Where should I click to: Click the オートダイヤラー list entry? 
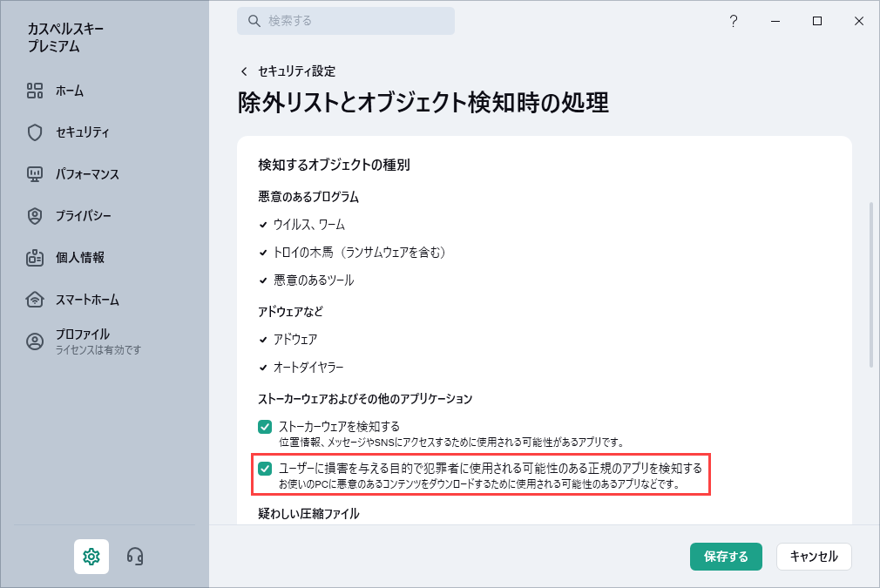[308, 368]
